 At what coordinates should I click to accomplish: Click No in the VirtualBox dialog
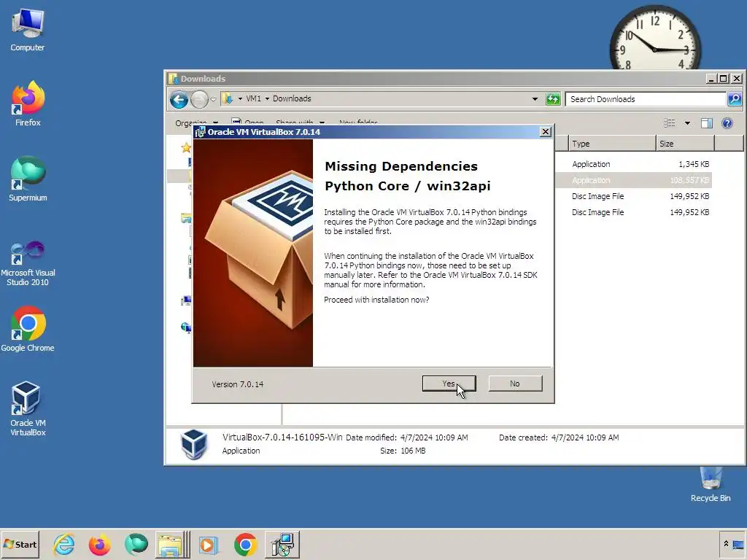(x=515, y=384)
